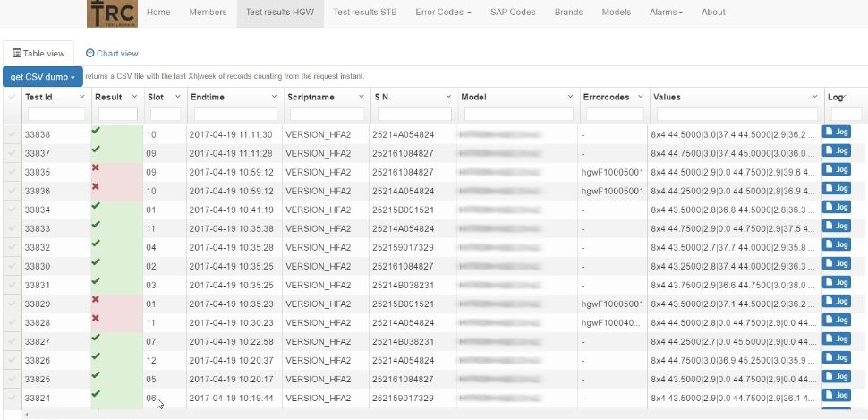
Task: Open Test Id column menu arrow
Action: [82, 97]
